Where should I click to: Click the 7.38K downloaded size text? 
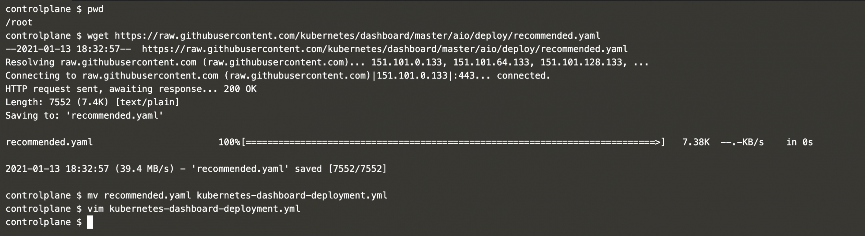coord(696,142)
